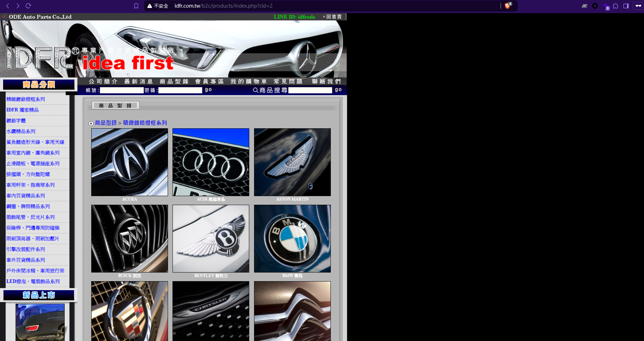Focus the 商品搜尋 search input field
The height and width of the screenshot is (341, 644).
coord(310,90)
